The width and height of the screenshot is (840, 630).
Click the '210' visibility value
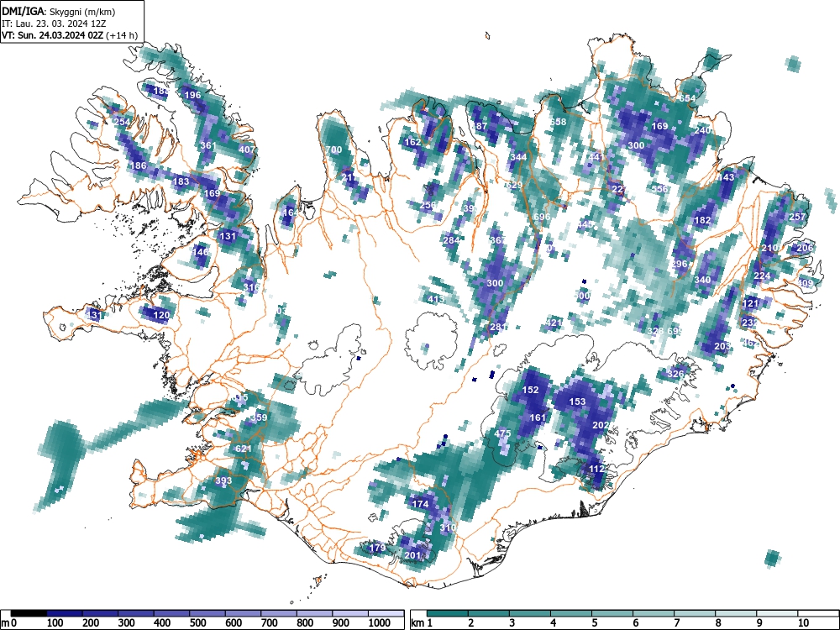(x=769, y=248)
